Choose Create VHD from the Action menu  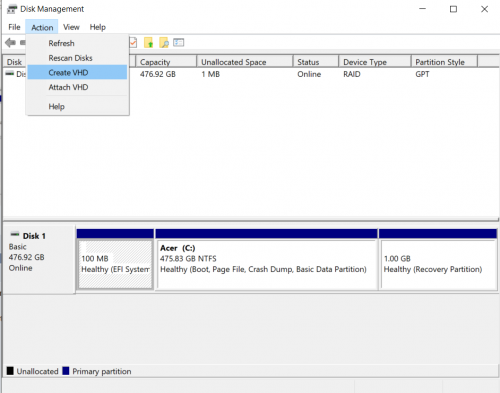click(x=77, y=73)
